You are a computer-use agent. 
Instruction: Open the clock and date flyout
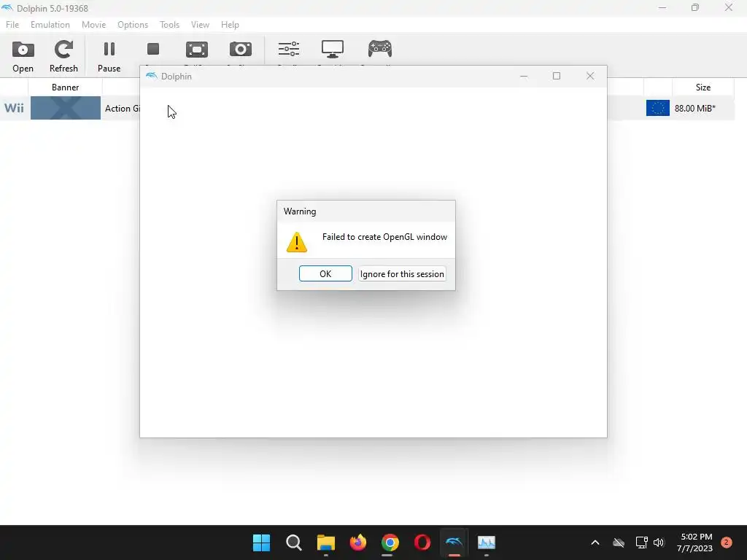[x=695, y=542]
